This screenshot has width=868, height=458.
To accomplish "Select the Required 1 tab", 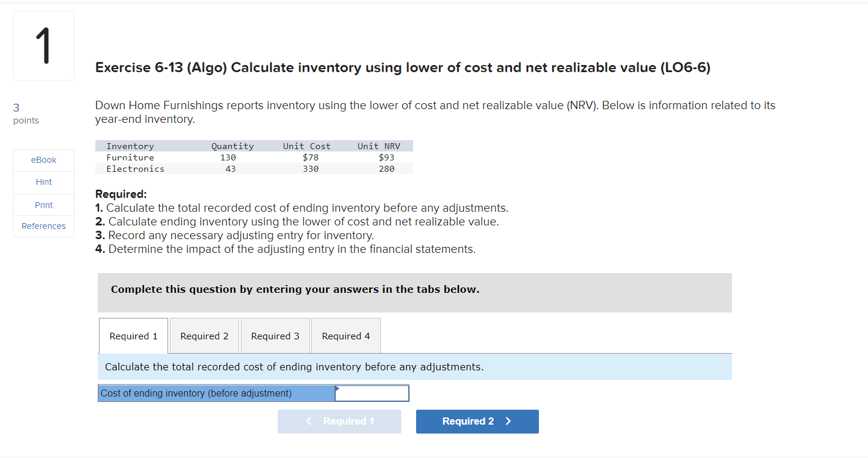I will [x=133, y=335].
